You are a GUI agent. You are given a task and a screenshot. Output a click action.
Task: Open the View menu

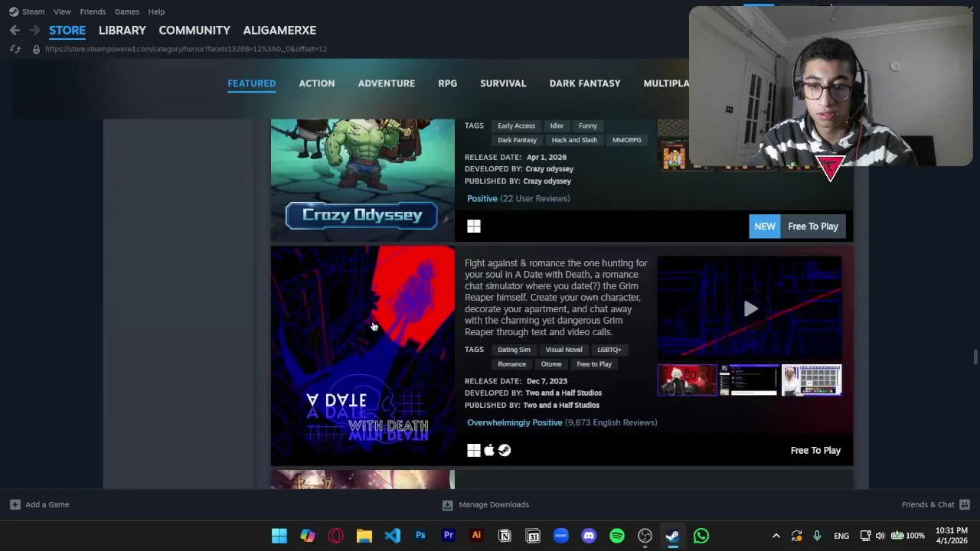pyautogui.click(x=62, y=11)
